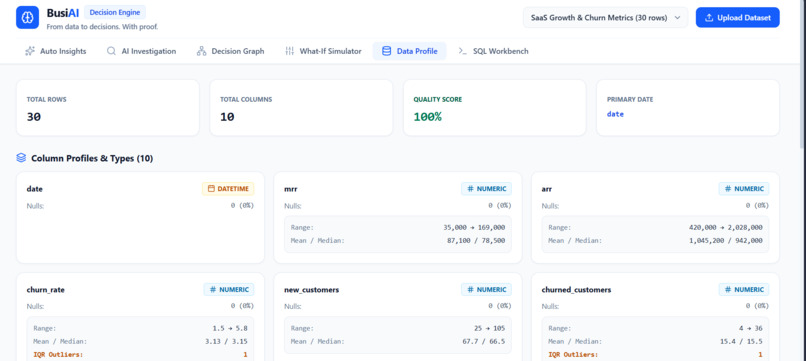Click the NUMERIC type badge on mrr card
Screen dimensions: 806x361
(x=486, y=189)
